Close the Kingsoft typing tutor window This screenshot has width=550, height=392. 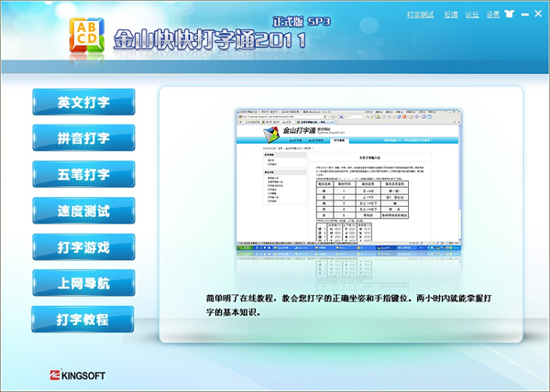536,15
